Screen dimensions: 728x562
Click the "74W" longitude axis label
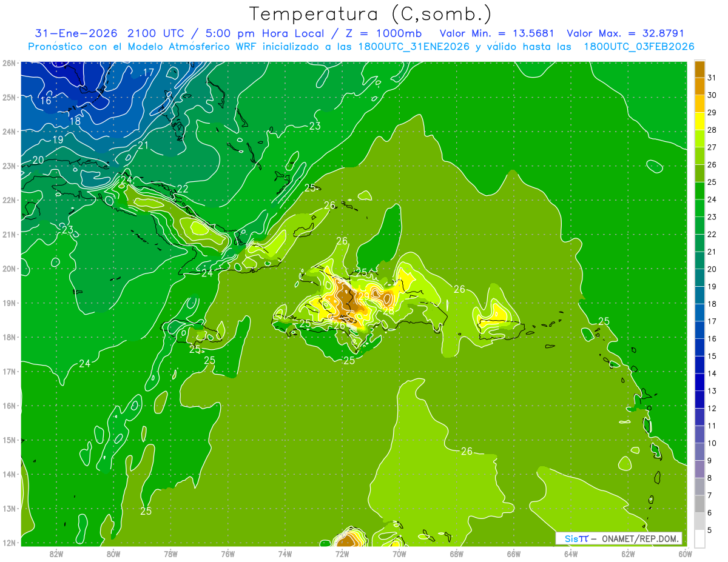pyautogui.click(x=285, y=554)
